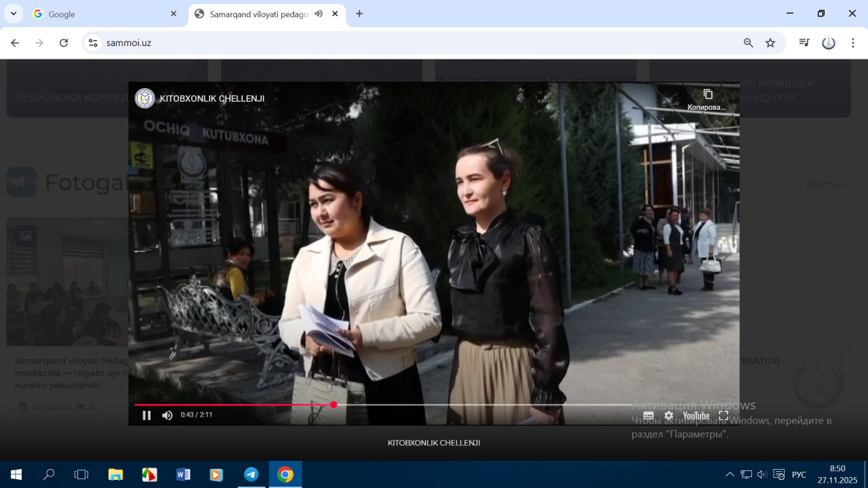This screenshot has width=868, height=488.
Task: Pause the playing video
Action: [x=146, y=415]
